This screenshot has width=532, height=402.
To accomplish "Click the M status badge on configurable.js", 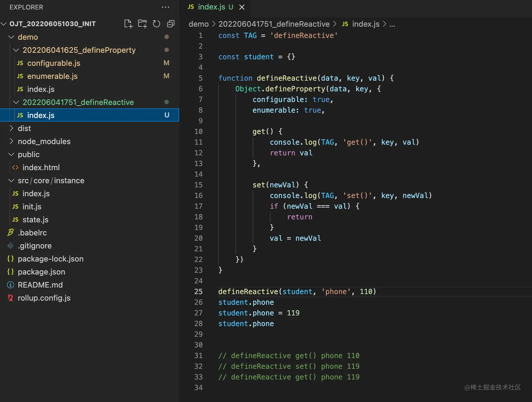I will [x=166, y=63].
